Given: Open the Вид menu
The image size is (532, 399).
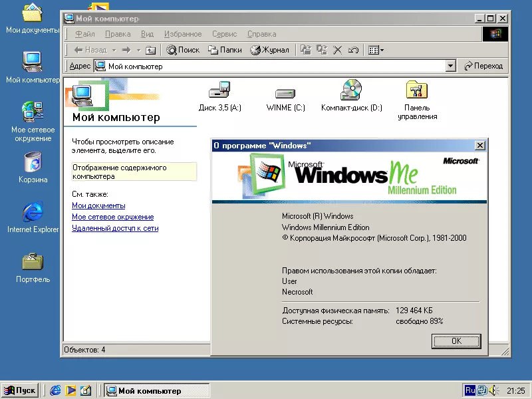Looking at the screenshot, I should 147,34.
